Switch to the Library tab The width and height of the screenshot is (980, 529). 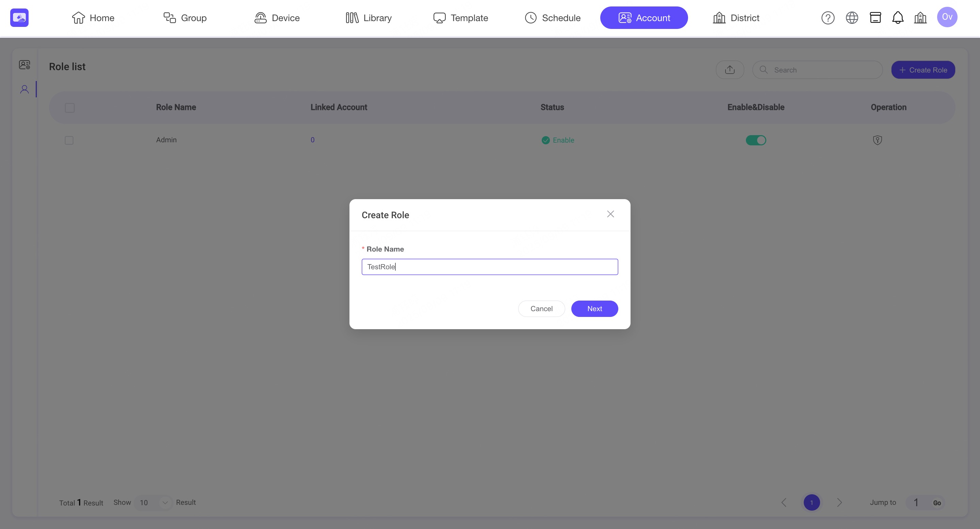pos(368,18)
